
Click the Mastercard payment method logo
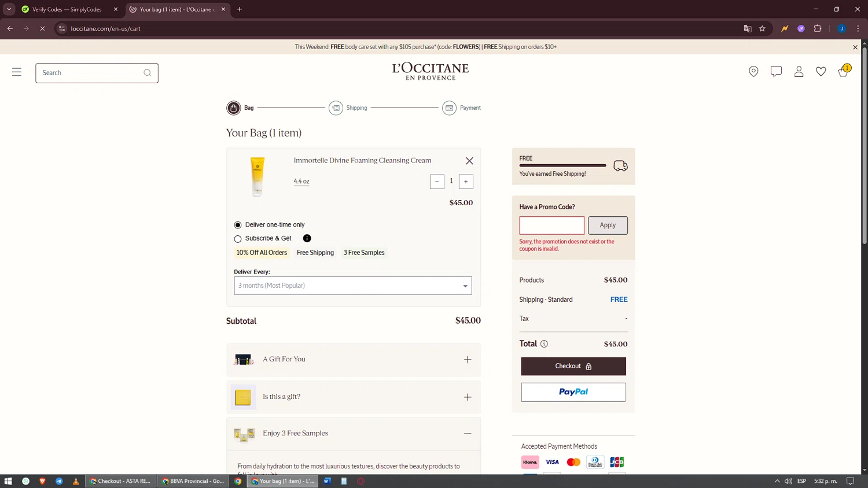click(573, 462)
